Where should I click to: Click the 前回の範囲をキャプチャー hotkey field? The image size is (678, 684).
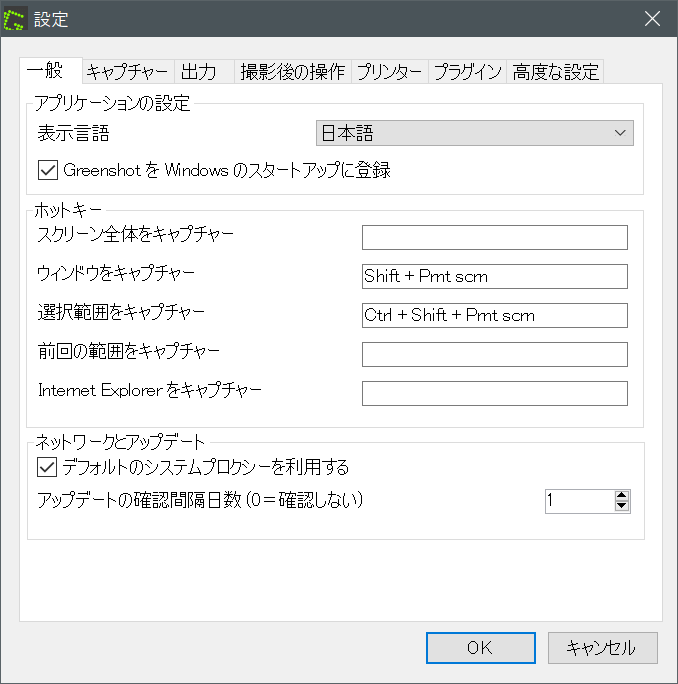pos(495,354)
